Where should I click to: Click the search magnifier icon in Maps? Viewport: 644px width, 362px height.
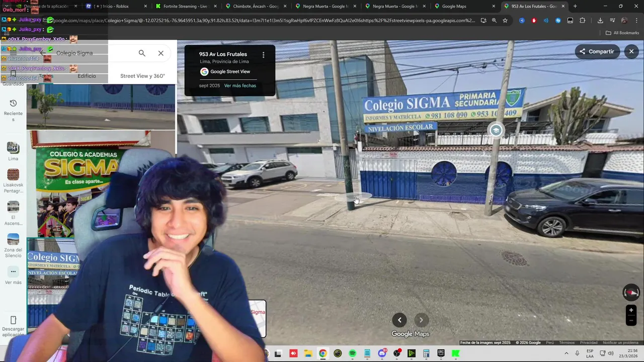(142, 53)
